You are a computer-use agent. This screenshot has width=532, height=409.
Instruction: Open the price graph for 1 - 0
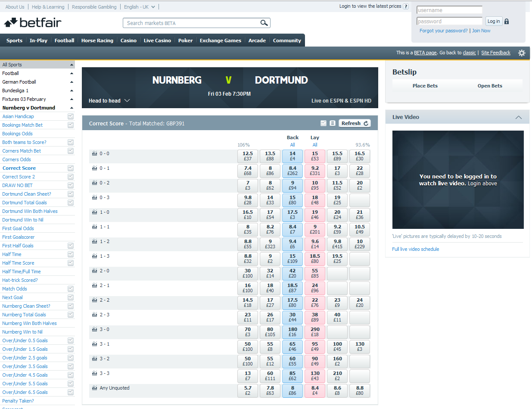pyautogui.click(x=94, y=212)
